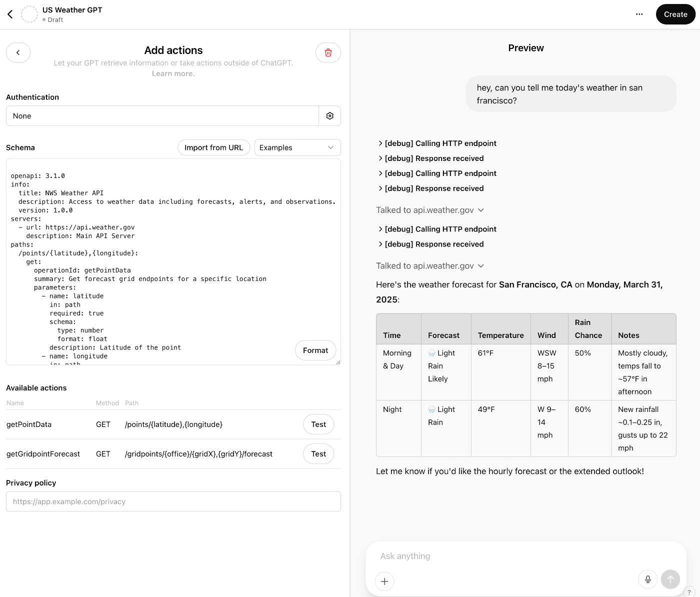Click the Night row time cell
Image resolution: width=700 pixels, height=597 pixels.
click(x=399, y=428)
